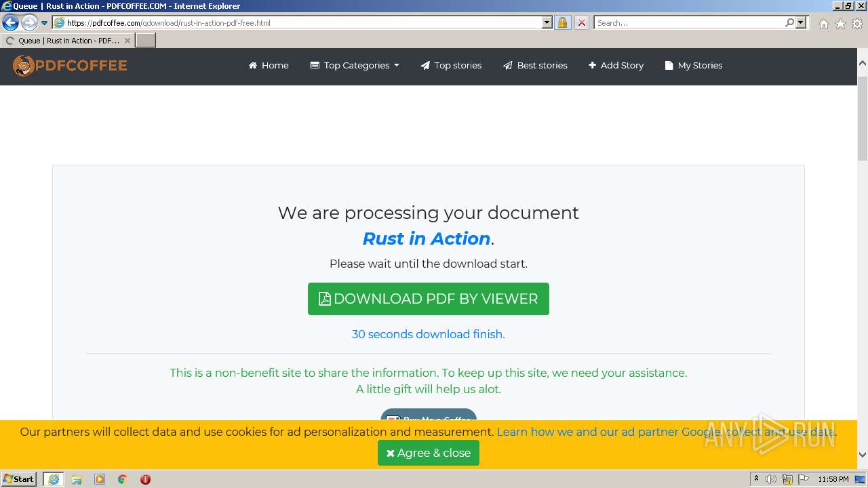Screen dimensions: 868x488
Task: Click the Buy Me a Coffee button
Action: (x=429, y=415)
